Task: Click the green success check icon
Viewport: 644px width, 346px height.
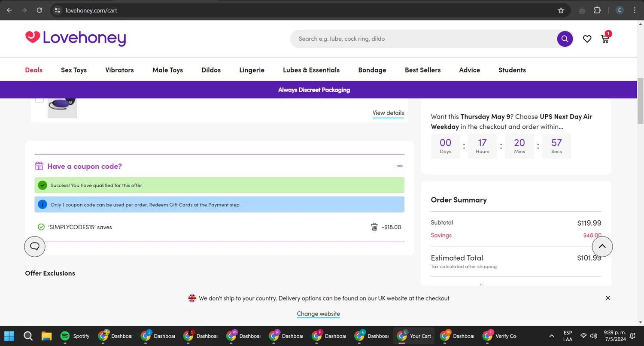Action: click(x=42, y=185)
